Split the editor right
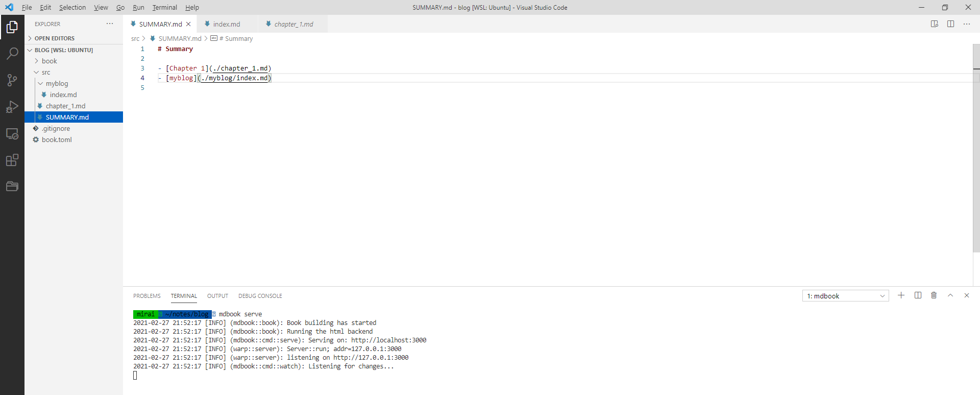 [x=950, y=24]
